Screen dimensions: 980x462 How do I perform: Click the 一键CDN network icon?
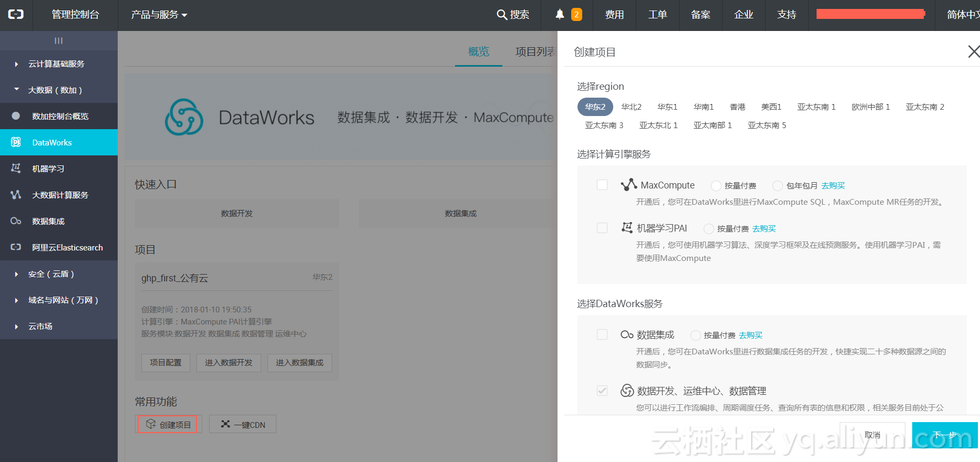tap(225, 424)
